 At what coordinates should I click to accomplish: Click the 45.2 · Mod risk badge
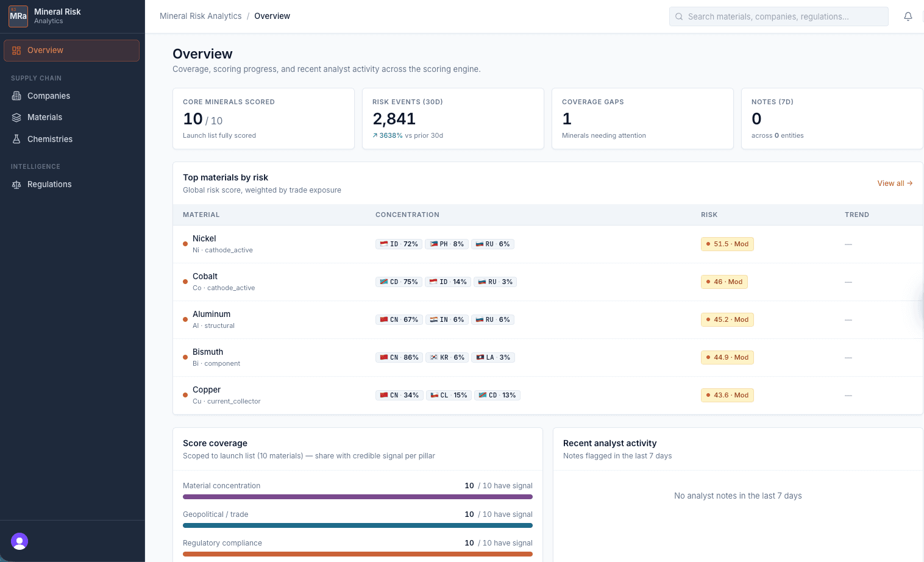click(727, 319)
